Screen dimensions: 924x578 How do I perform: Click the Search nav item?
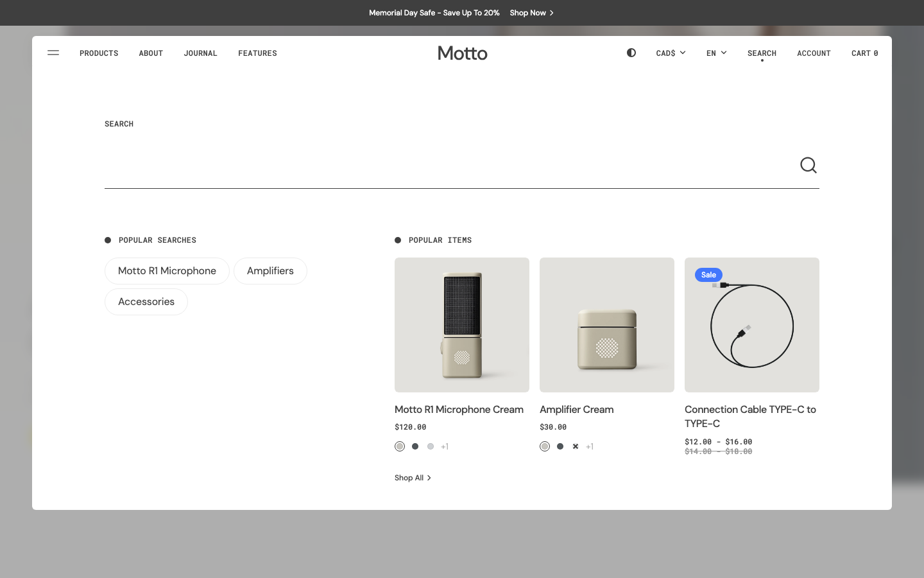click(x=762, y=53)
